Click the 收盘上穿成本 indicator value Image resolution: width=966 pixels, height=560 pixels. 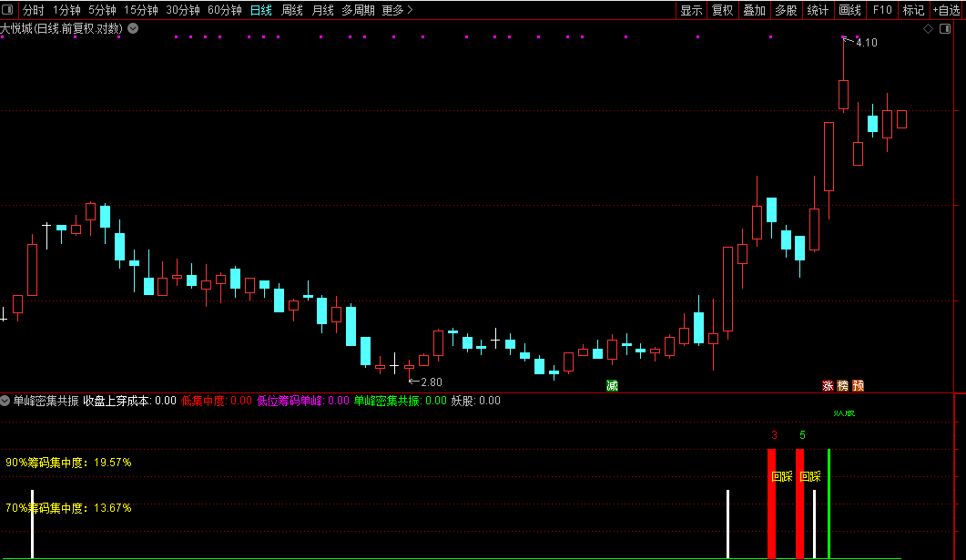[130, 401]
